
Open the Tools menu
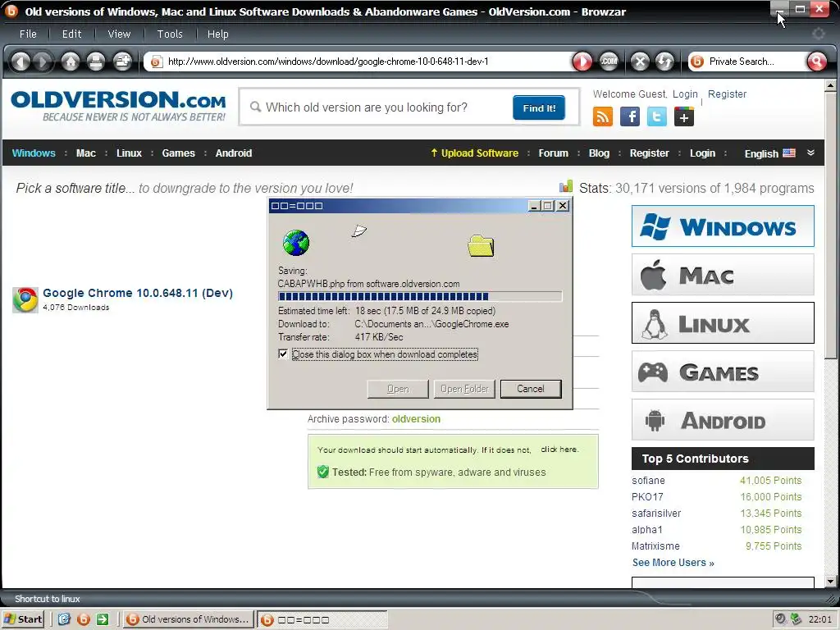pyautogui.click(x=170, y=34)
